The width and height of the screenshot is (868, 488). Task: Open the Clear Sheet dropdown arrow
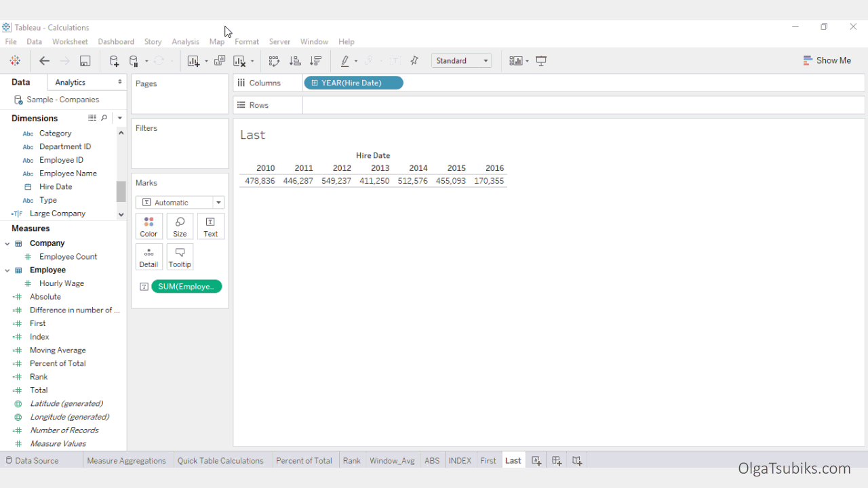pos(252,61)
